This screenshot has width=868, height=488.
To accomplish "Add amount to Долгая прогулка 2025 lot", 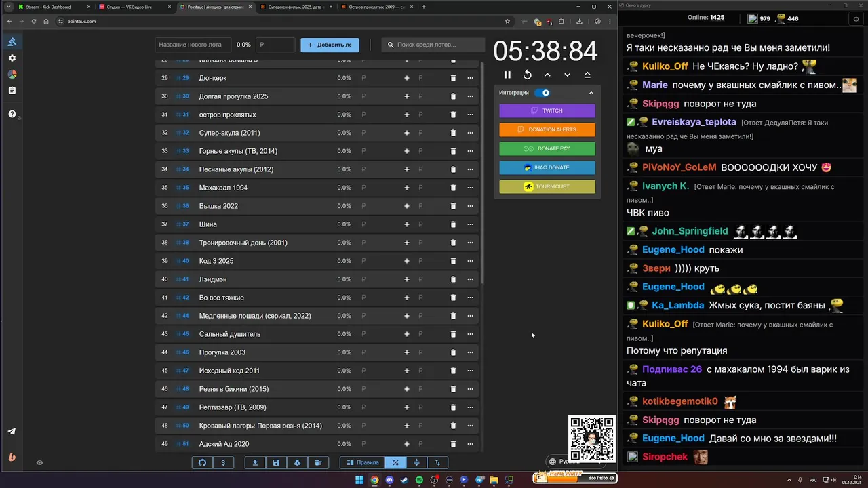I will pos(407,96).
